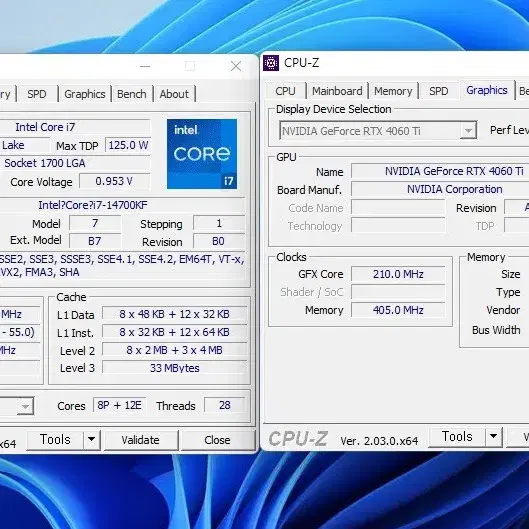Open Tools dropdown arrow in left window
The width and height of the screenshot is (529, 529).
[x=91, y=440]
